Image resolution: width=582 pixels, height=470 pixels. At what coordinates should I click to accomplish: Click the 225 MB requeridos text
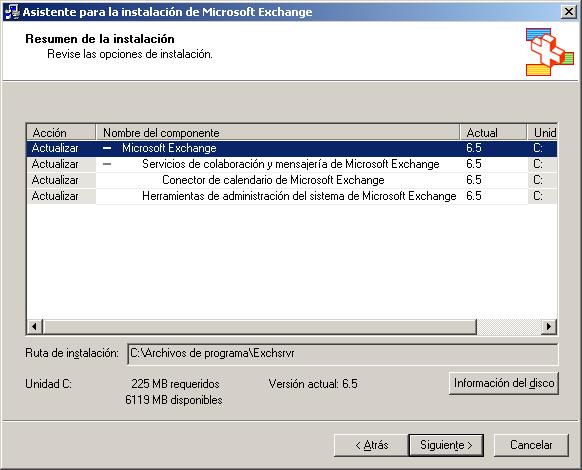[175, 383]
